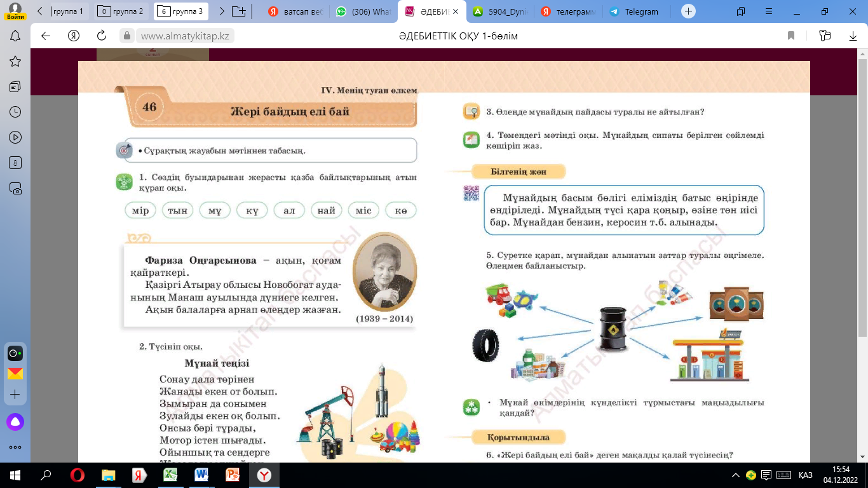Click the syllable box най

(x=327, y=210)
